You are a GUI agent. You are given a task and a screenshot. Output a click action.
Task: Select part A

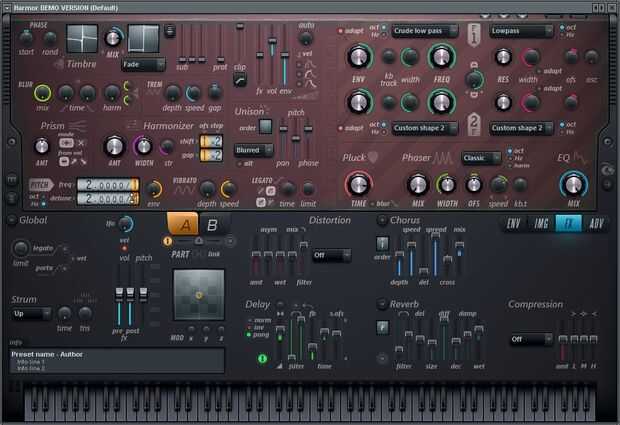click(x=183, y=224)
